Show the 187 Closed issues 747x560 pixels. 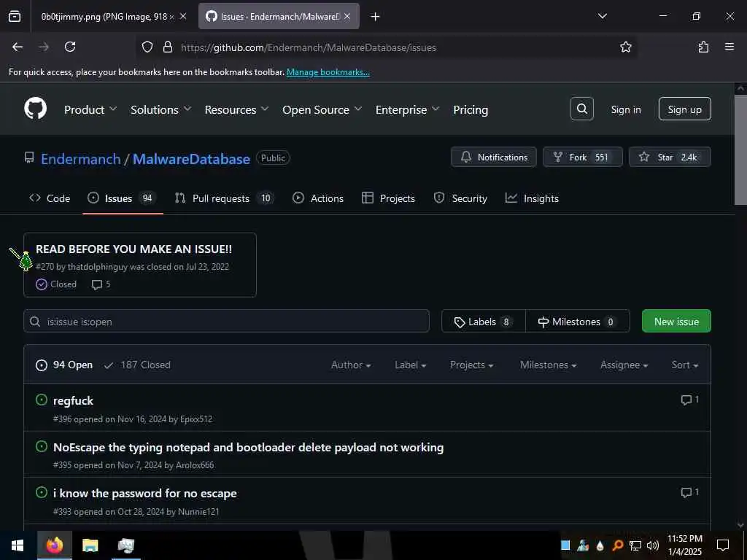pyautogui.click(x=137, y=365)
